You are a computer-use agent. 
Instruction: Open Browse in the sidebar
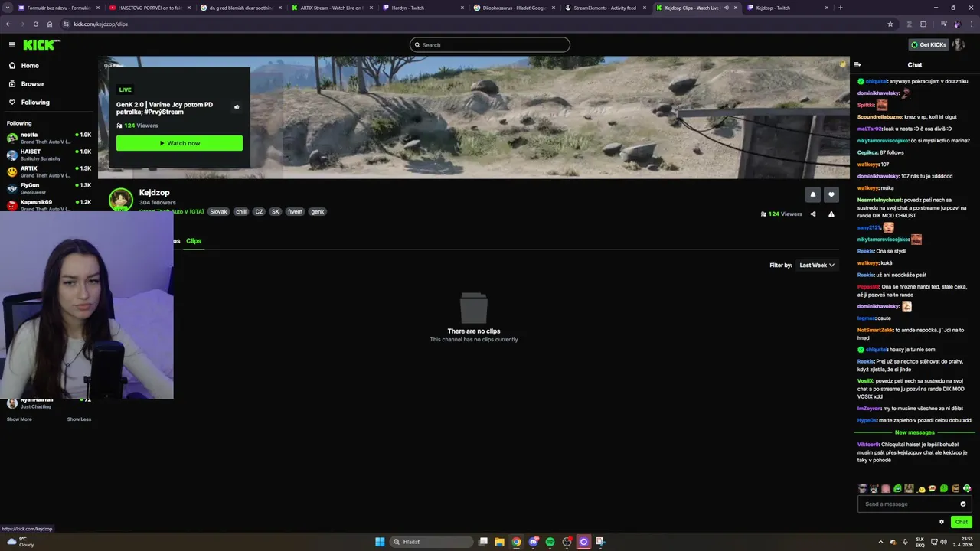click(32, 84)
